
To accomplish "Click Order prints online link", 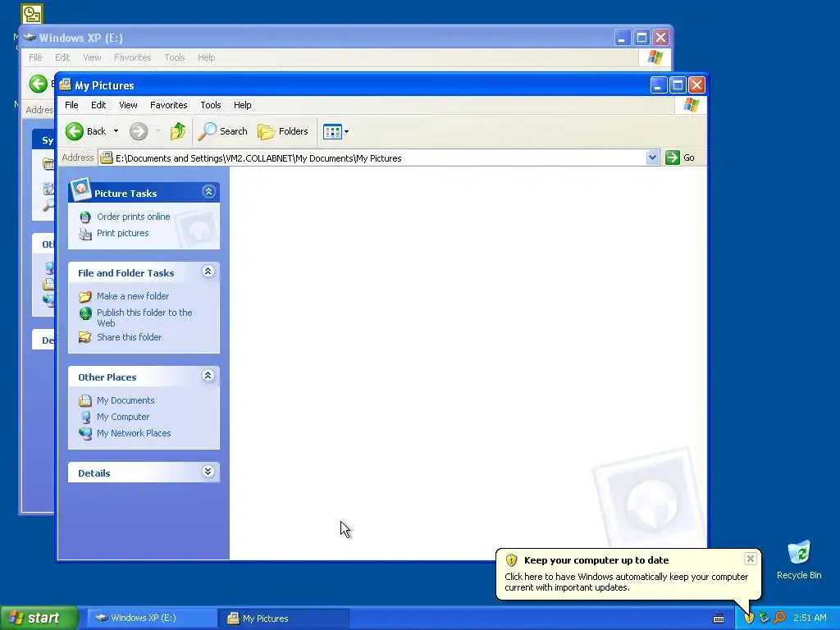I will point(134,217).
